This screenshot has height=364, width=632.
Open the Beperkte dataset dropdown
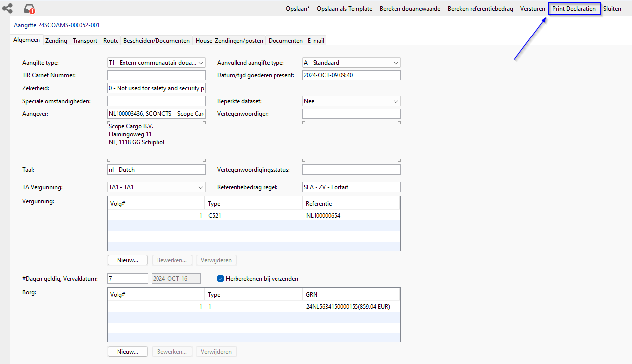pyautogui.click(x=351, y=101)
